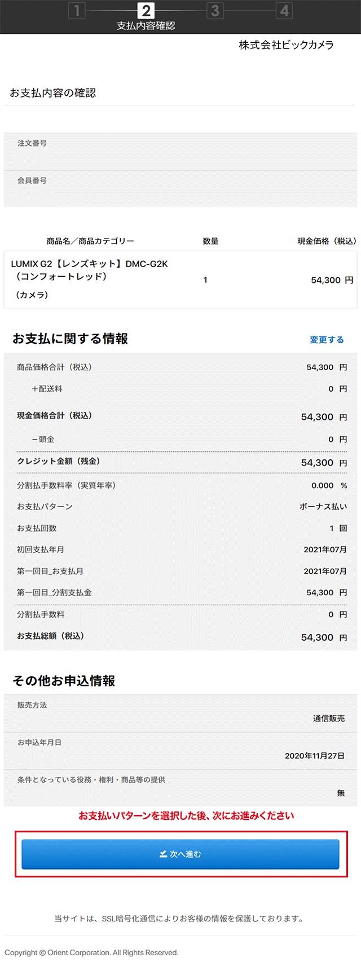Select step indicator 4 in the progress bar
The width and height of the screenshot is (361, 980).
coord(284,10)
